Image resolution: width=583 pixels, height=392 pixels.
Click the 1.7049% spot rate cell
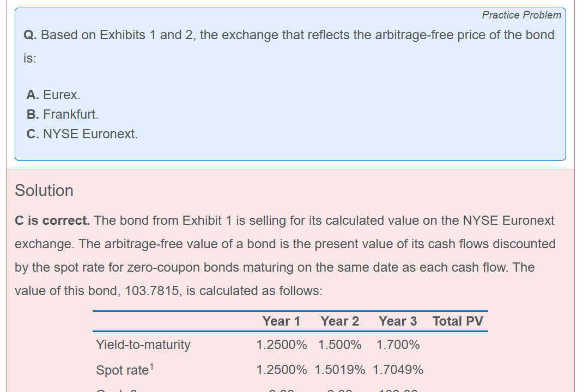[398, 370]
